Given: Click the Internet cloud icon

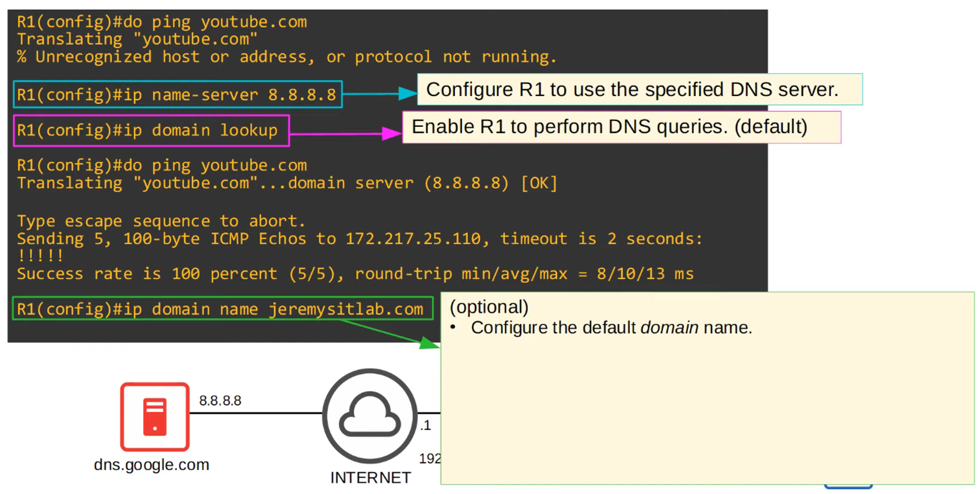Looking at the screenshot, I should click(370, 416).
